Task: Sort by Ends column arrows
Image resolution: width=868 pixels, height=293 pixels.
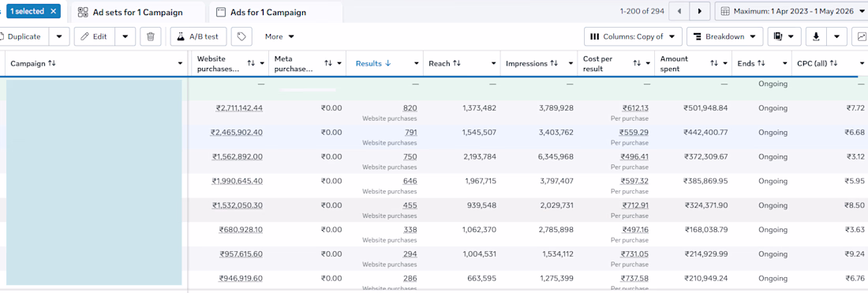Action: click(761, 64)
